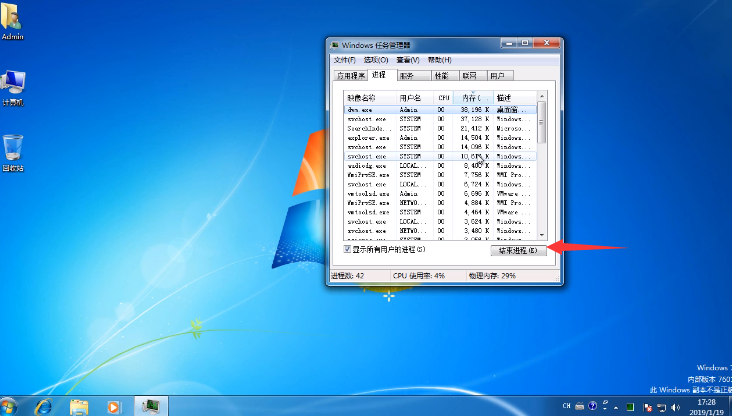Open the 文件(F) menu
The width and height of the screenshot is (732, 416).
[x=345, y=60]
